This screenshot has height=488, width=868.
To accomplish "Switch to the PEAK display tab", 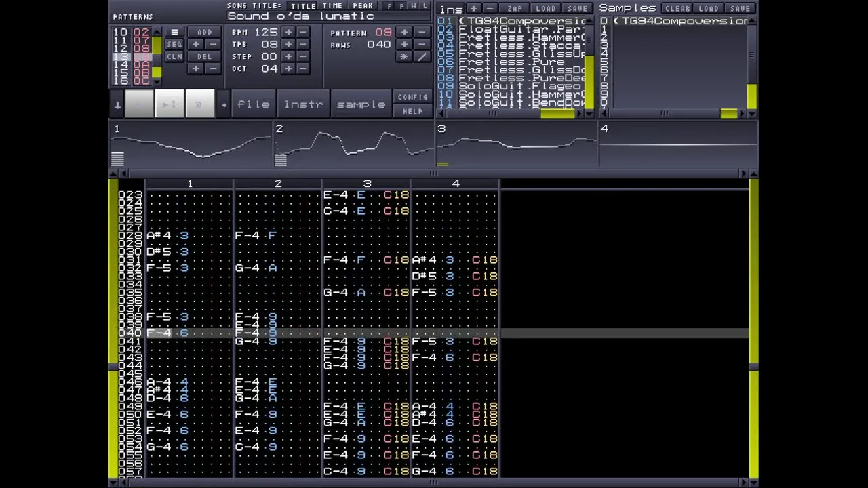I will coord(363,6).
